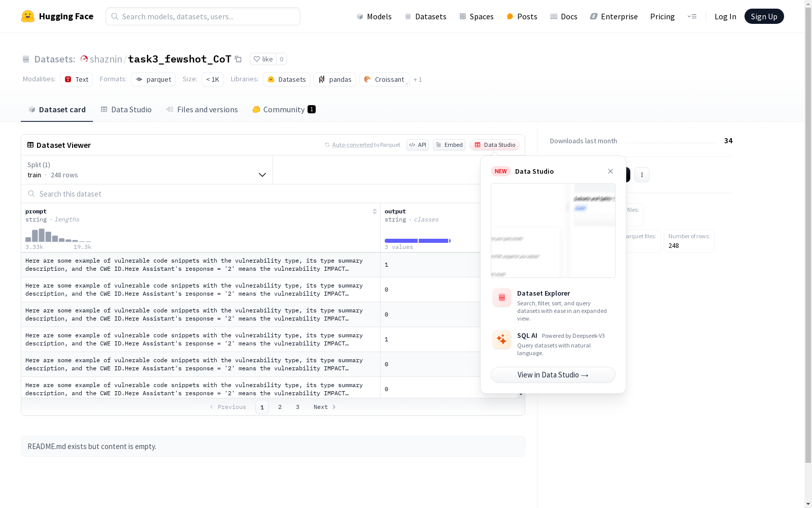Viewport: 812px width, 508px height.
Task: Open the Models page
Action: [374, 16]
